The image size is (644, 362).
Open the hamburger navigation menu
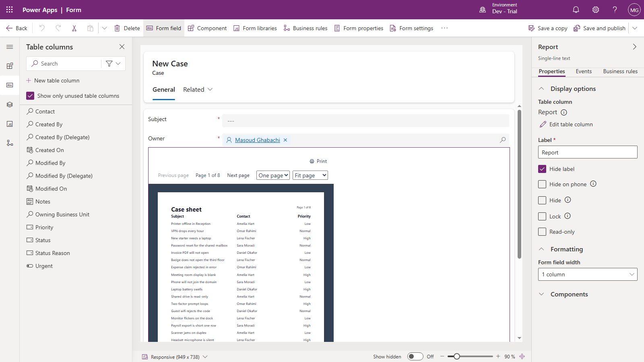pyautogui.click(x=10, y=47)
